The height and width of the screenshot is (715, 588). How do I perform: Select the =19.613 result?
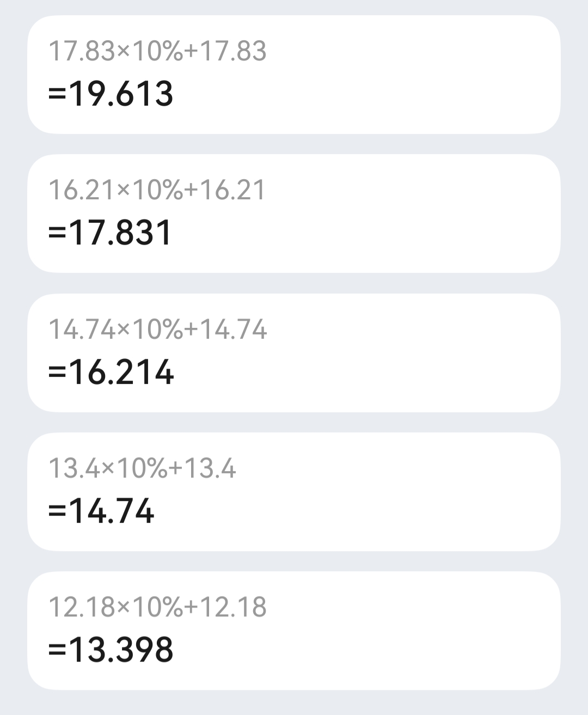click(111, 93)
